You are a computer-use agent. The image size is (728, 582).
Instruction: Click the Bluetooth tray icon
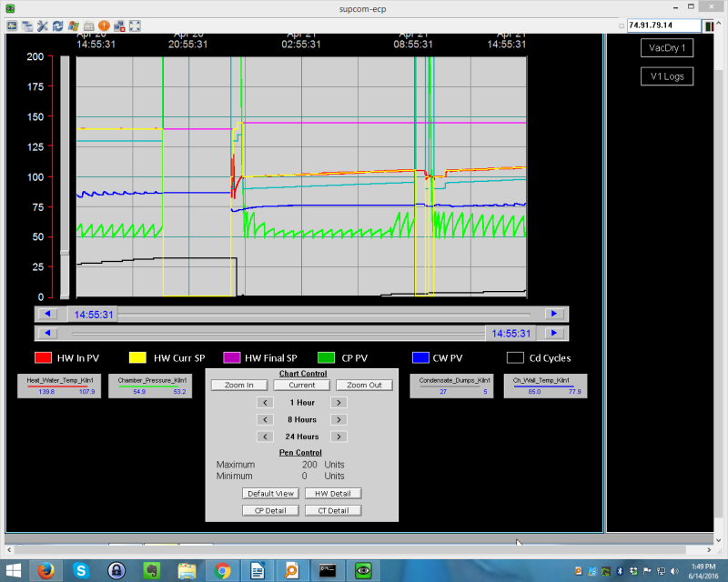(x=620, y=571)
